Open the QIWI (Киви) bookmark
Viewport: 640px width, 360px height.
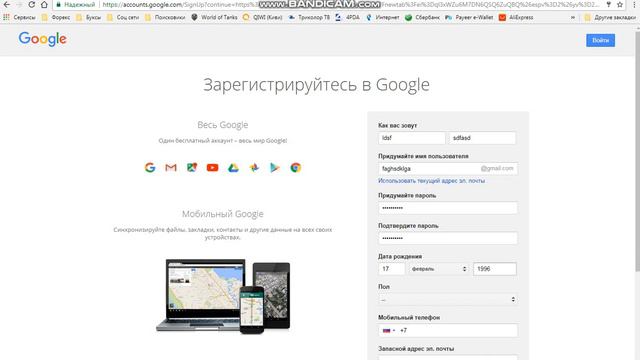coord(262,18)
